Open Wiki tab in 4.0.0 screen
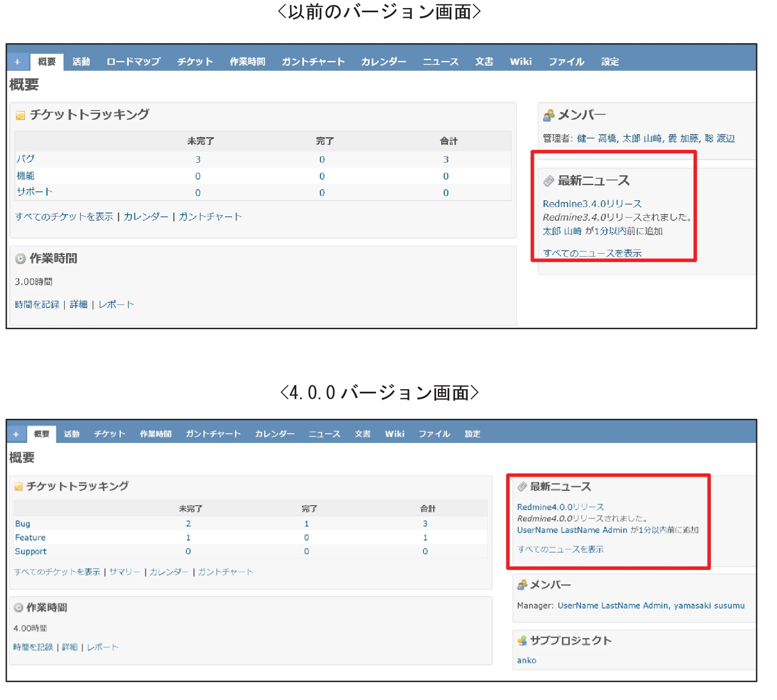 coord(395,434)
